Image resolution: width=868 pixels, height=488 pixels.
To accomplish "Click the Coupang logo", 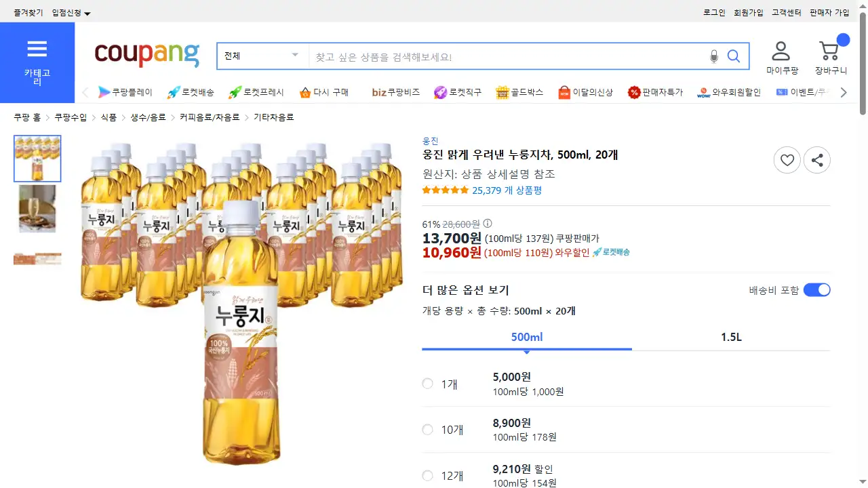I will point(147,54).
